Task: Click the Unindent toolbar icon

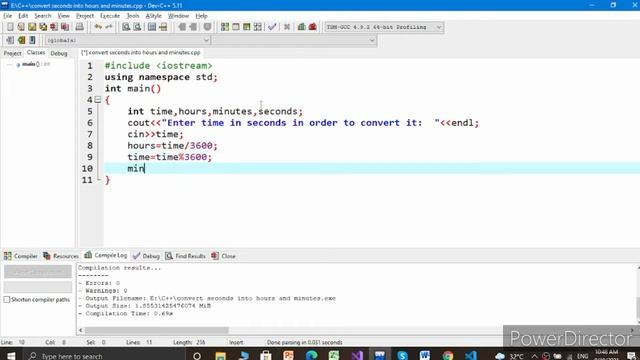Action: point(193,27)
